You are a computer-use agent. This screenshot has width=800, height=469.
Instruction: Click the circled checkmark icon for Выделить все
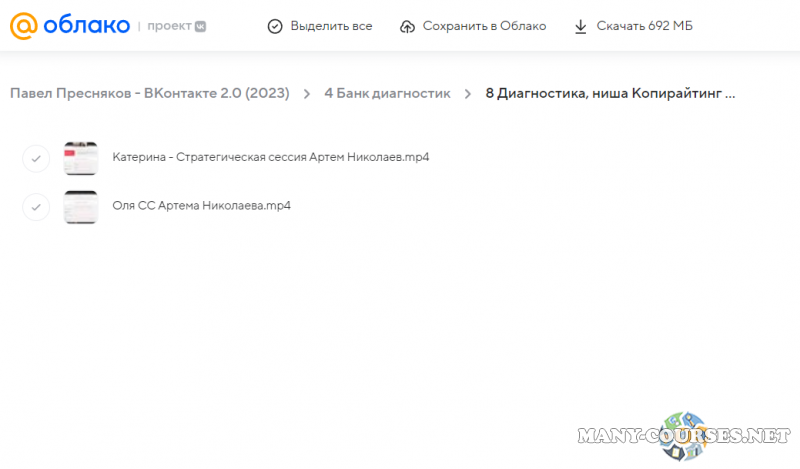coord(275,26)
